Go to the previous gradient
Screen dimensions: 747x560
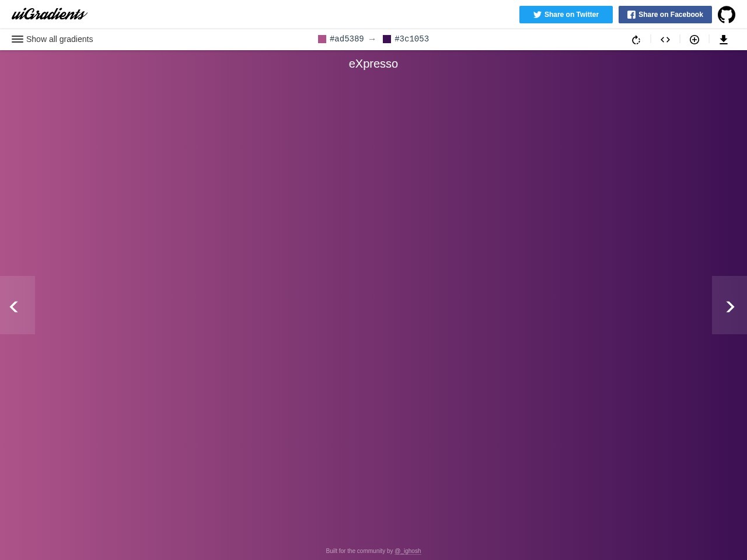coord(18,305)
